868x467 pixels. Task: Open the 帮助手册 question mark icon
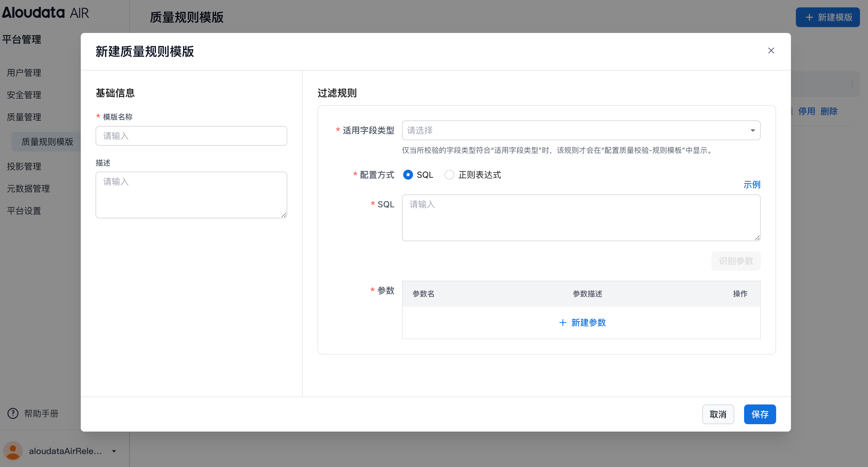[12, 413]
